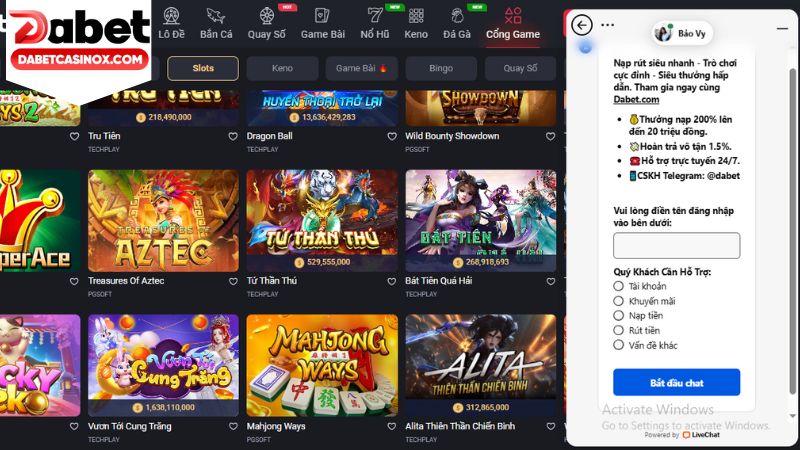Click the username input field in chat
The height and width of the screenshot is (450, 800).
(677, 245)
